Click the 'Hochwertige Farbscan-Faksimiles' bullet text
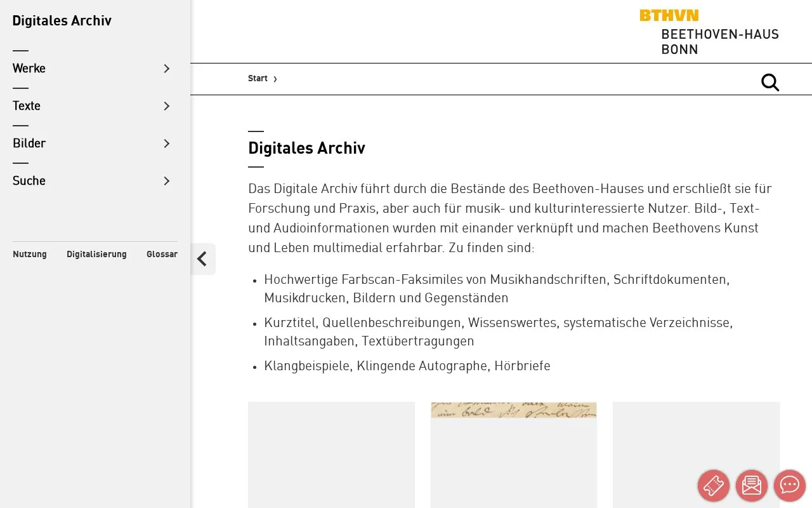 (x=497, y=289)
